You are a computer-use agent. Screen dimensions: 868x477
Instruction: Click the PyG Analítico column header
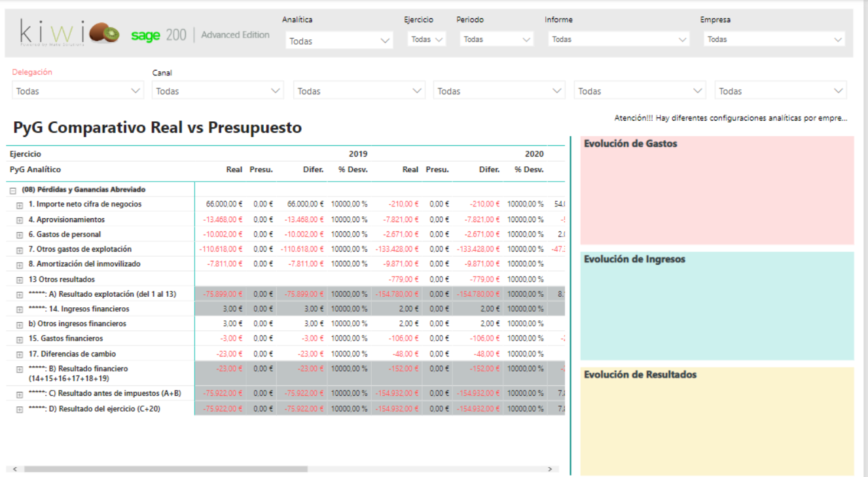[x=35, y=169]
